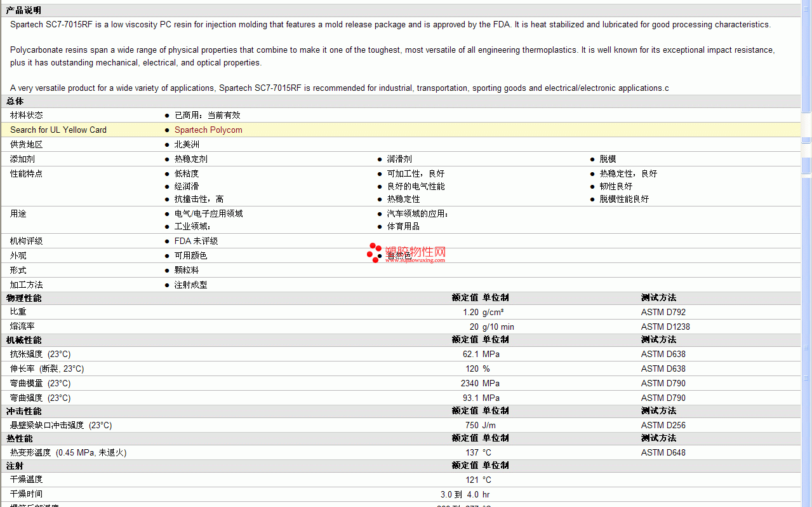Screen dimensions: 812x507
Task: Click the 750 impact strength value
Action: pyautogui.click(x=472, y=425)
